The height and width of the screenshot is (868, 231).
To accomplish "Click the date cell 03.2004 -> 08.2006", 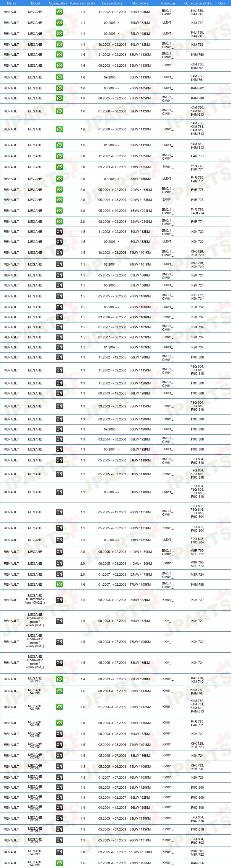I will (112, 439).
